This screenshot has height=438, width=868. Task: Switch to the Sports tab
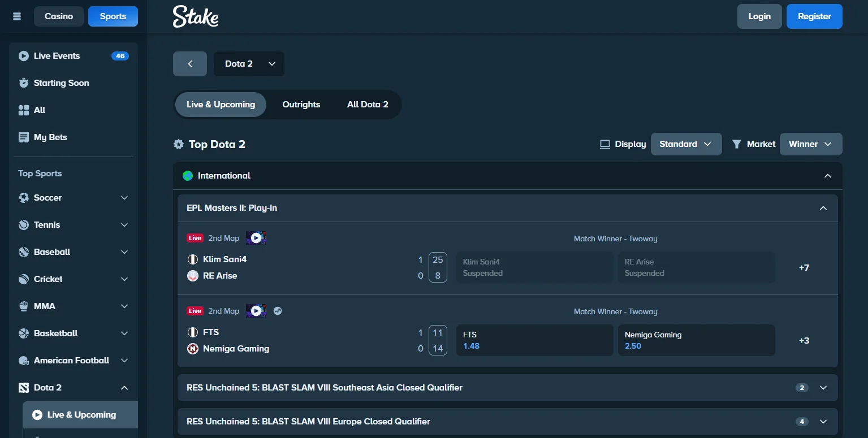click(113, 16)
